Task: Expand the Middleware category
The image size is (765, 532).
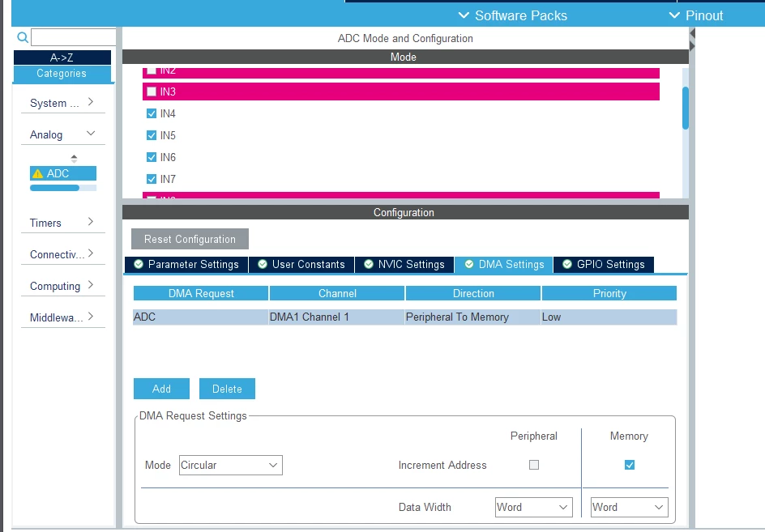Action: (x=63, y=317)
